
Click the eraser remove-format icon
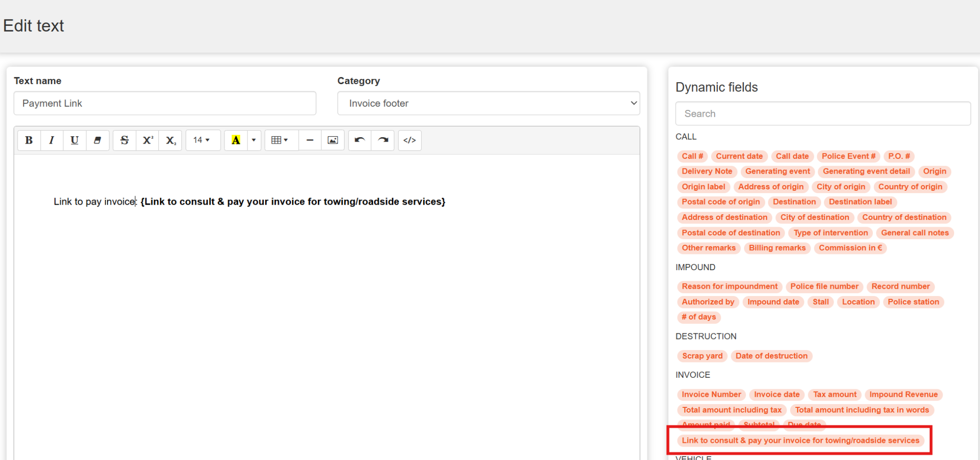click(98, 140)
